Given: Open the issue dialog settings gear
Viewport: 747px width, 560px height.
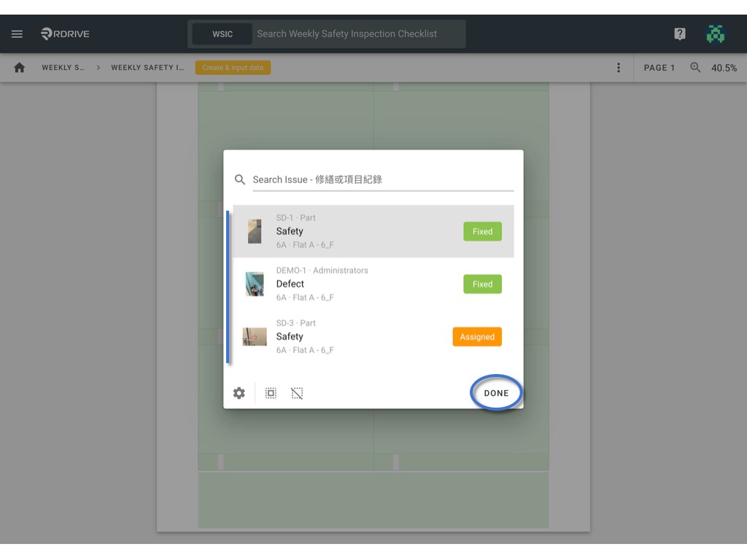Looking at the screenshot, I should coord(239,393).
